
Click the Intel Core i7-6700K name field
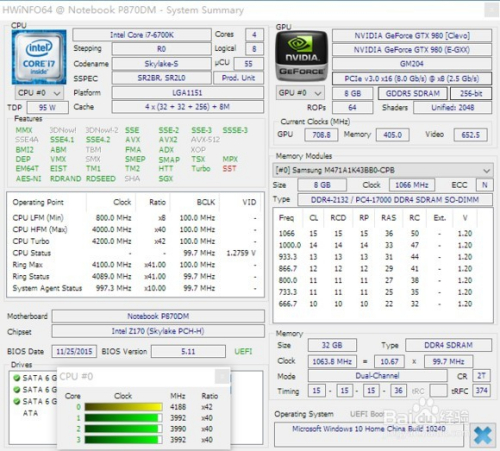pyautogui.click(x=142, y=35)
